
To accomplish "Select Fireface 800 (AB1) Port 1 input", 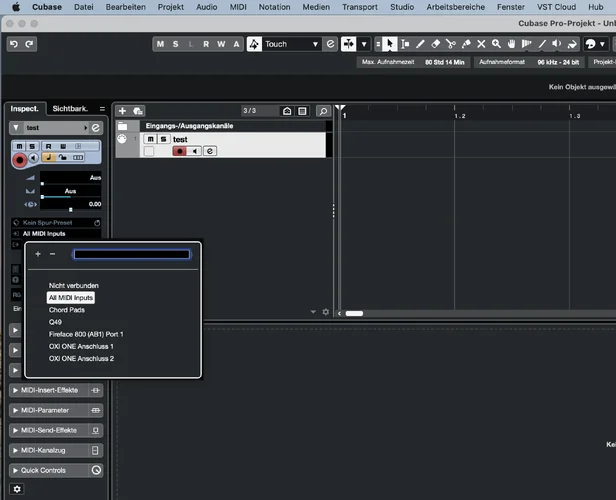I will (x=86, y=334).
